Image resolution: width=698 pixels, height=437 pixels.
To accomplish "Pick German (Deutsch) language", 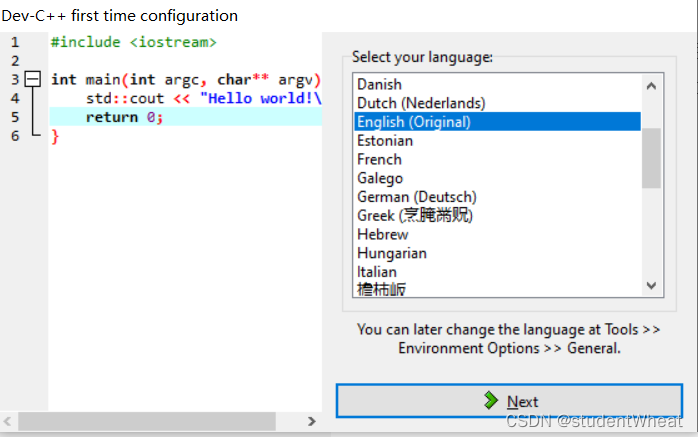I will pos(498,197).
